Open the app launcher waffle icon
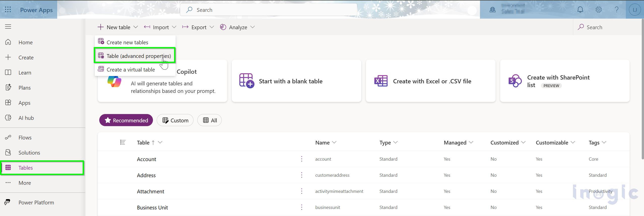 tap(8, 10)
